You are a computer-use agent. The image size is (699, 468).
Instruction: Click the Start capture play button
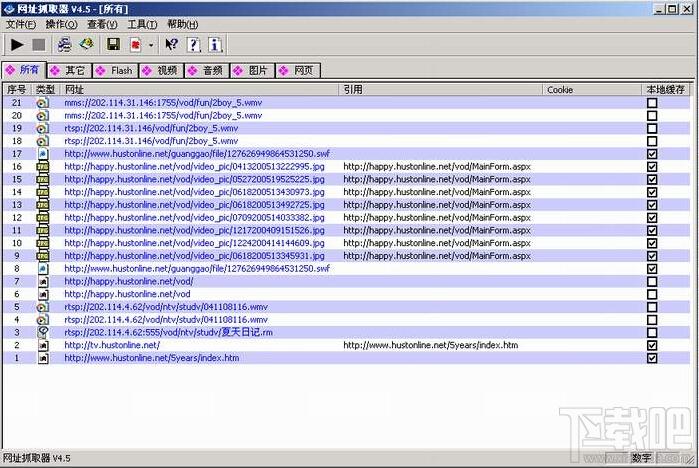coord(17,44)
